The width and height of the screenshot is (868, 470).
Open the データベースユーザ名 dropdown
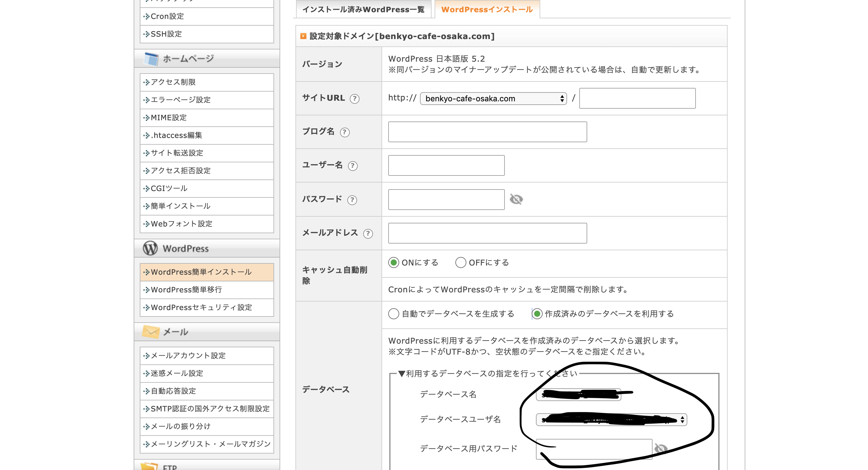(611, 419)
